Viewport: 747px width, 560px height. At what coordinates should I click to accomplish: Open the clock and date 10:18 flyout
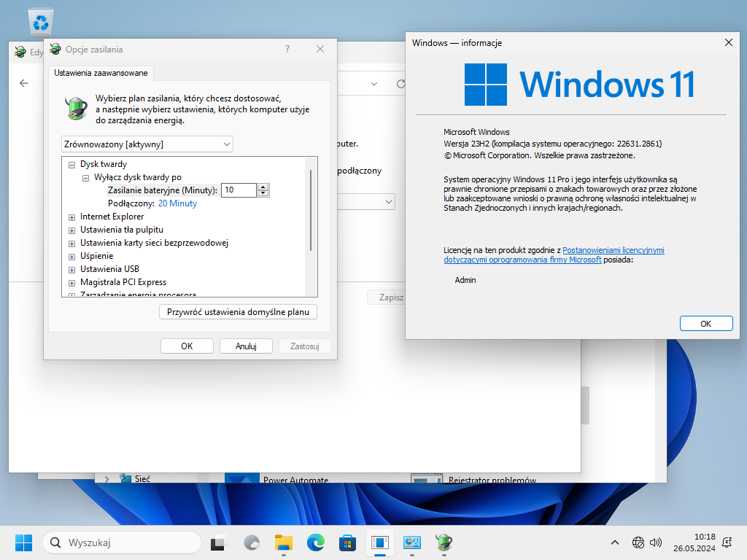pyautogui.click(x=694, y=542)
